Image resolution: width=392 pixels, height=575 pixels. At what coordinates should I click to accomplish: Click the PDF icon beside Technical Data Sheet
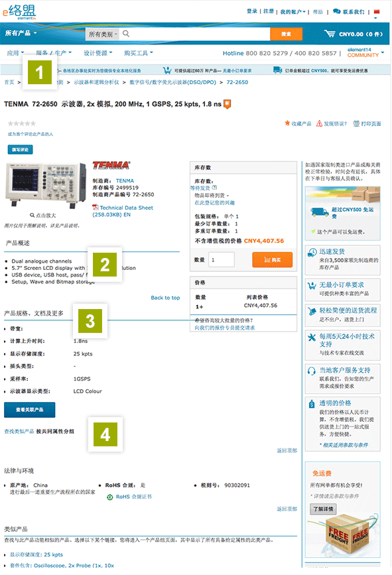(x=96, y=208)
